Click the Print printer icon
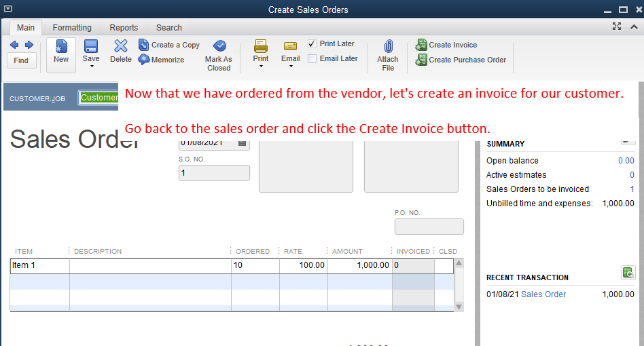Viewport: 644px width, 346px height. click(x=260, y=46)
